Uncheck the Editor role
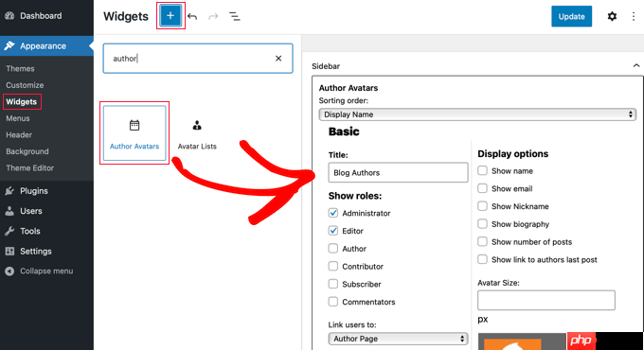This screenshot has height=350, width=644. pos(333,231)
